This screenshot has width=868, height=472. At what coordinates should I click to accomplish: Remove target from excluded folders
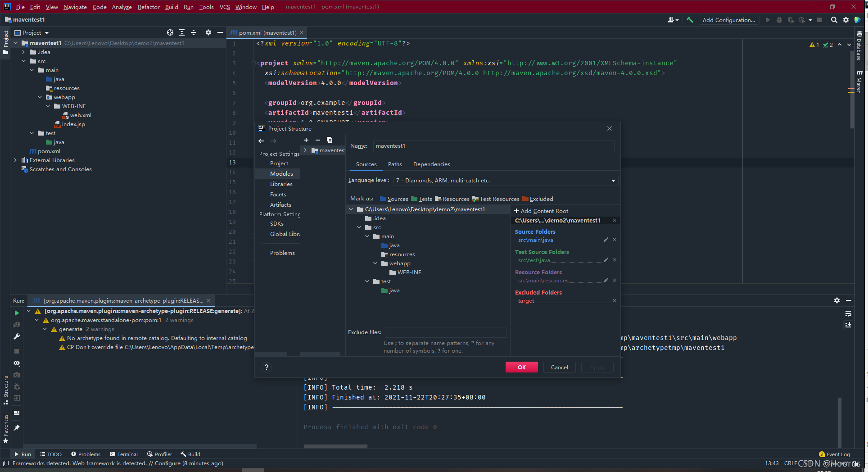tap(615, 300)
